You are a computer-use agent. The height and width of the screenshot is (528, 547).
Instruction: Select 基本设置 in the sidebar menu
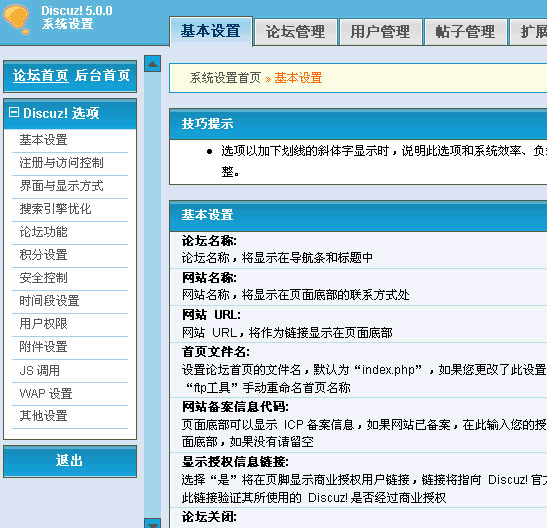tap(44, 140)
